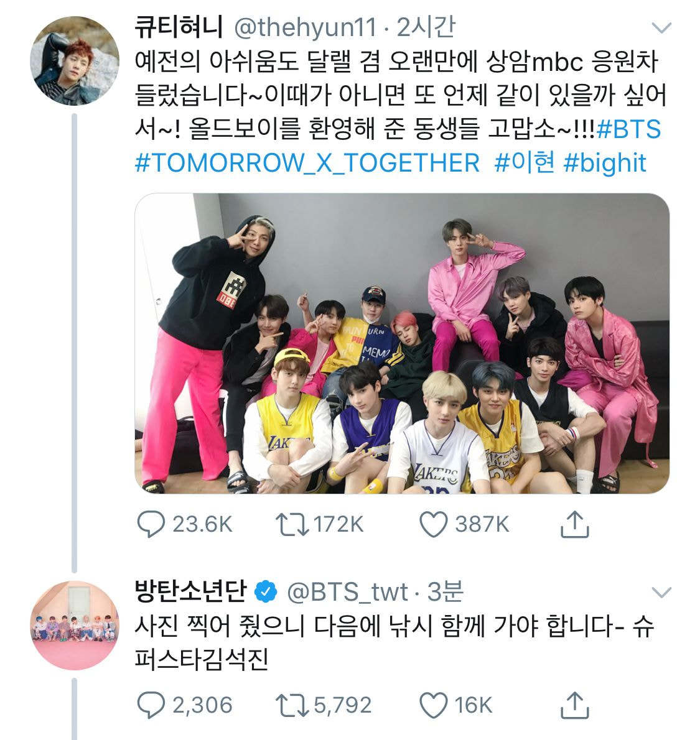Open the @BTS_twt username handle
Screen dimensions: 700x740
coord(347,592)
